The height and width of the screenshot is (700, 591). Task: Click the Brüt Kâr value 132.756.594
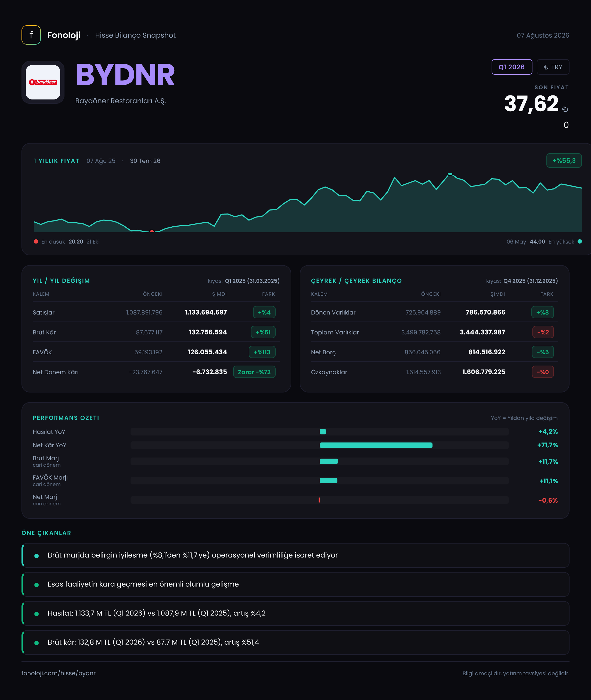tap(208, 332)
